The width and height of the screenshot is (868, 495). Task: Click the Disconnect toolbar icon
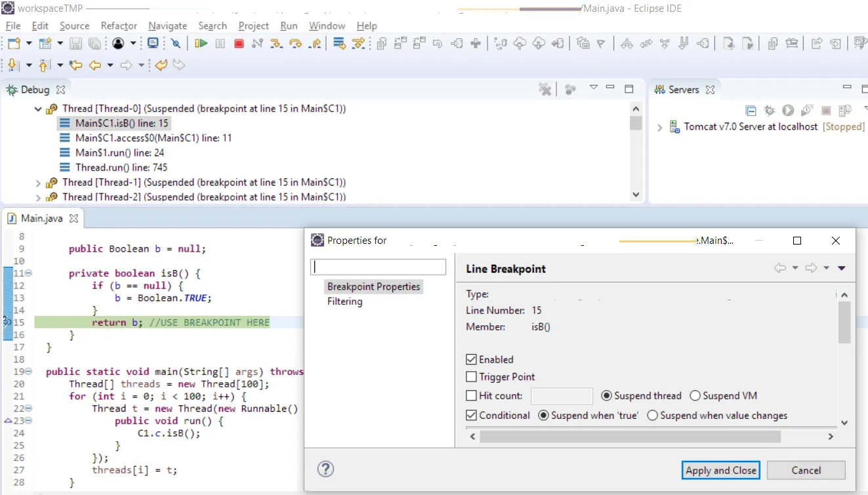pos(257,44)
